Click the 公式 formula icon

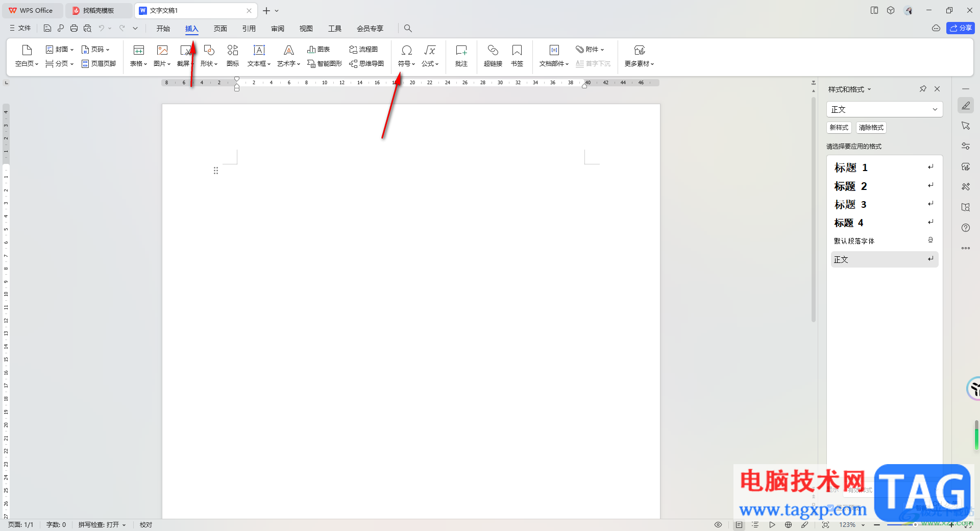pyautogui.click(x=430, y=50)
